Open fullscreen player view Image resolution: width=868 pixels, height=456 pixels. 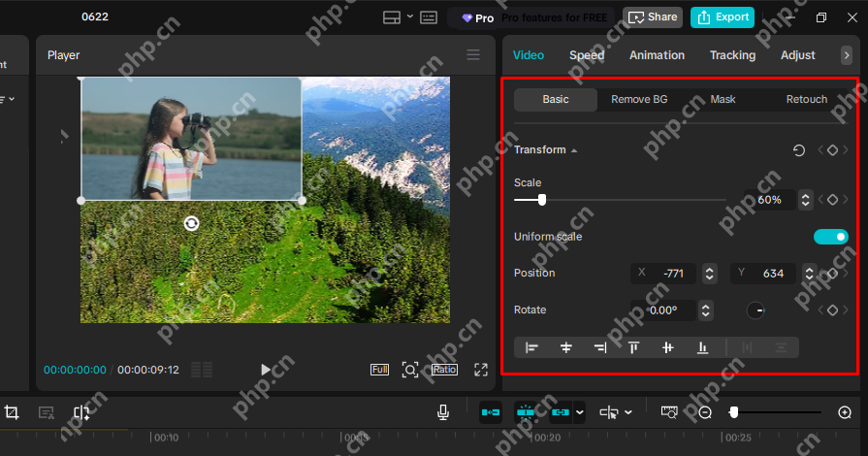481,370
